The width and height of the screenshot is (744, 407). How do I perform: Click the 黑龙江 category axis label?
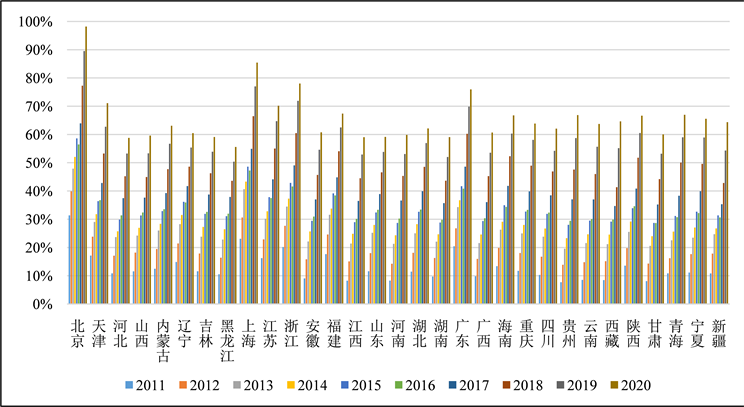coord(228,340)
